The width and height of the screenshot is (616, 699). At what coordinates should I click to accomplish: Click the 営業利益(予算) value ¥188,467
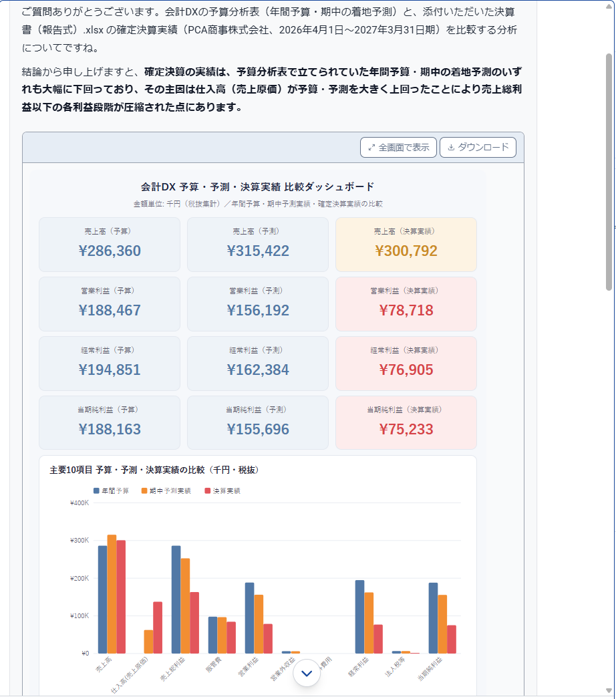(x=110, y=310)
